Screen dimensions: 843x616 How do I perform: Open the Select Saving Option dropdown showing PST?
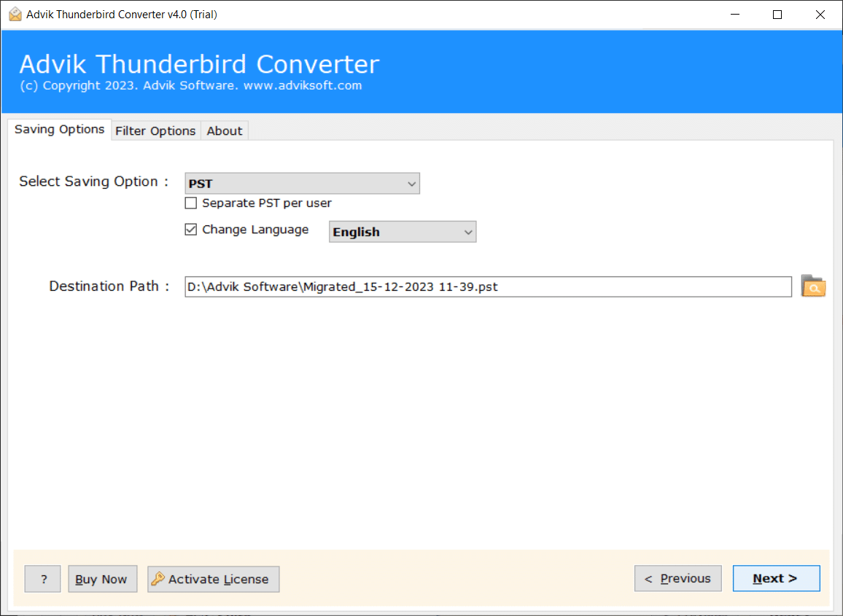coord(302,183)
